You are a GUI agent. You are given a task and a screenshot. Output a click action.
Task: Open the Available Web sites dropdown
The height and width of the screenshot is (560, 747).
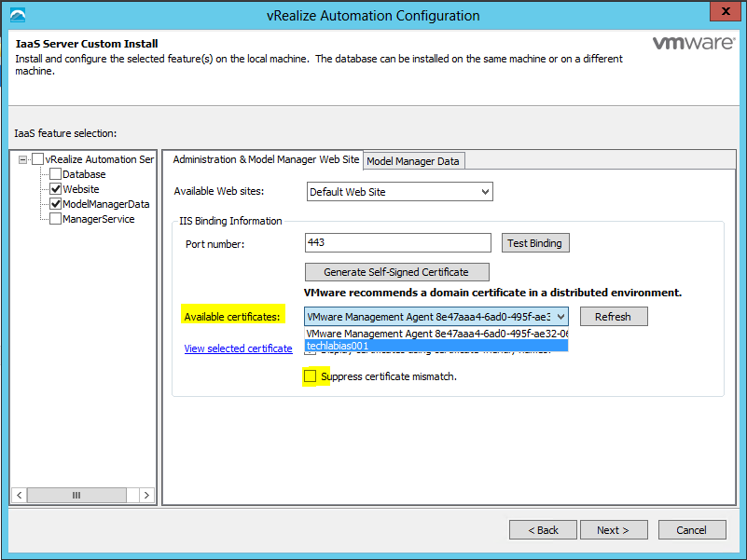click(400, 192)
